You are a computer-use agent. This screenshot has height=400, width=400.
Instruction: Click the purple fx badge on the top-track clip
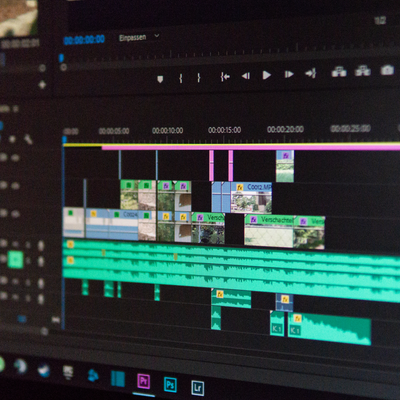pos(286,156)
